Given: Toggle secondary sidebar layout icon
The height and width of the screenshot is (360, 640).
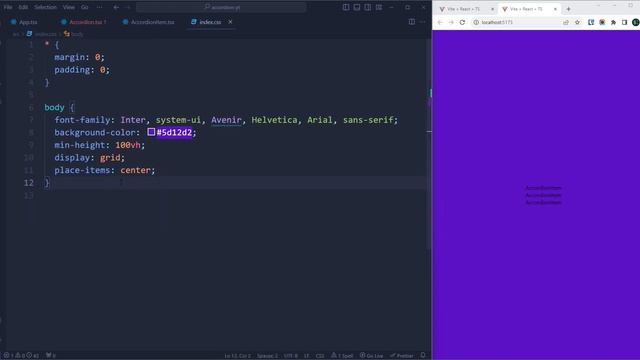Looking at the screenshot, I should pyautogui.click(x=368, y=7).
